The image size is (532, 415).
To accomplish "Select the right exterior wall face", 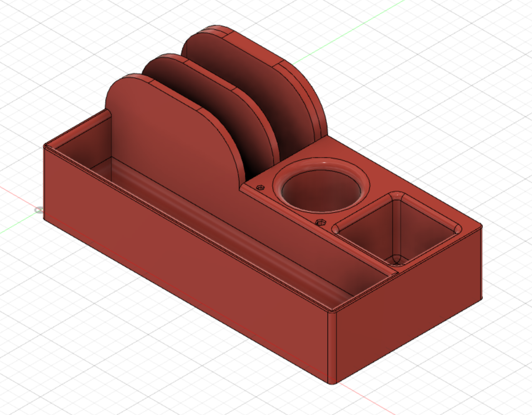I will click(x=437, y=296).
